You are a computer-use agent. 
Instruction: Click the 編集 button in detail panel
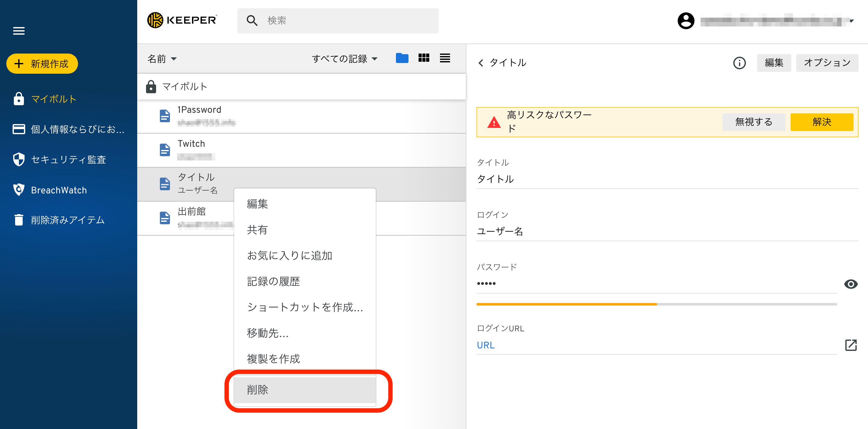774,63
